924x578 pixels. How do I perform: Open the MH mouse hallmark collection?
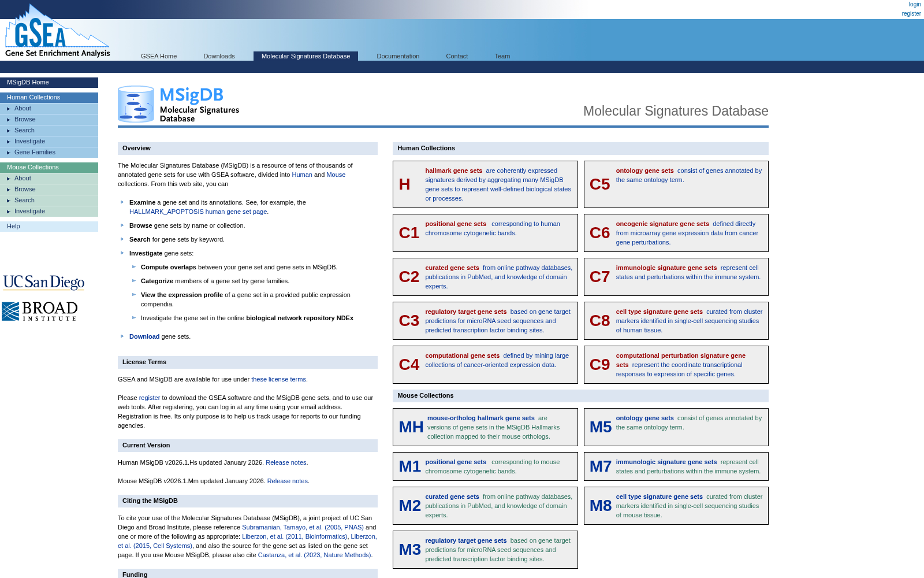485,427
